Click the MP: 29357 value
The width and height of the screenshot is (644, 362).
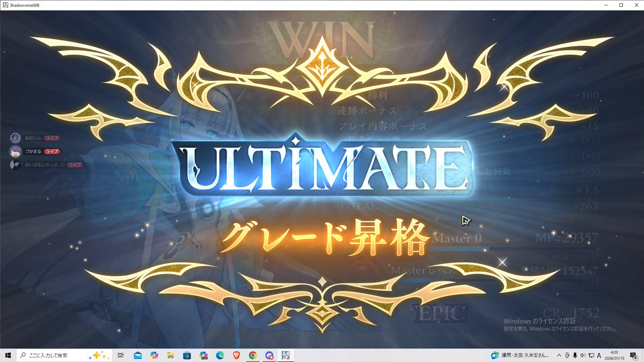567,238
